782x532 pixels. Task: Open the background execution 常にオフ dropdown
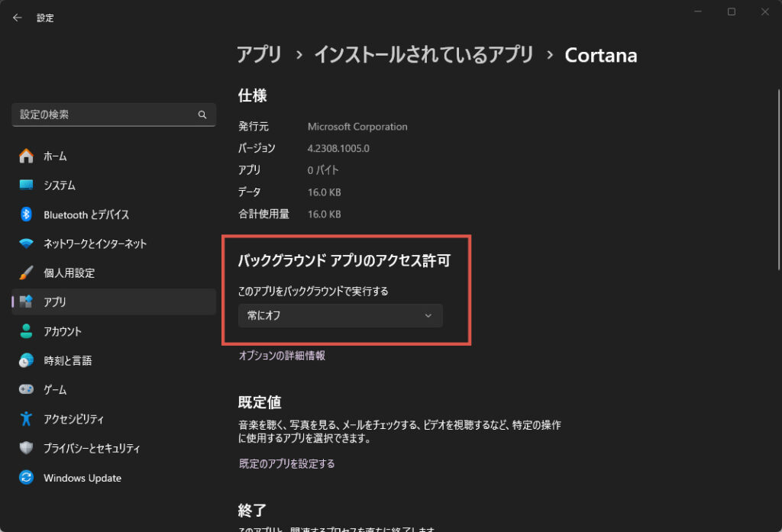pos(340,315)
